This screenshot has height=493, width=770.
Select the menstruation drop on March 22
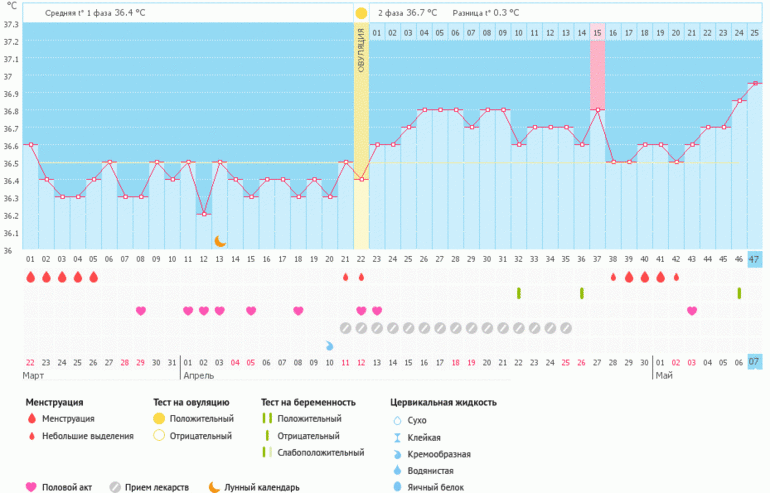click(30, 277)
